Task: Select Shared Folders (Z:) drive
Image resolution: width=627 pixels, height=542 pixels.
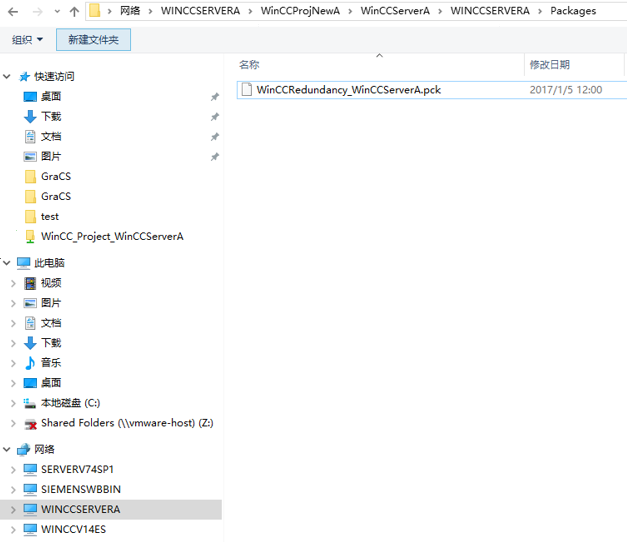Action: [x=127, y=423]
